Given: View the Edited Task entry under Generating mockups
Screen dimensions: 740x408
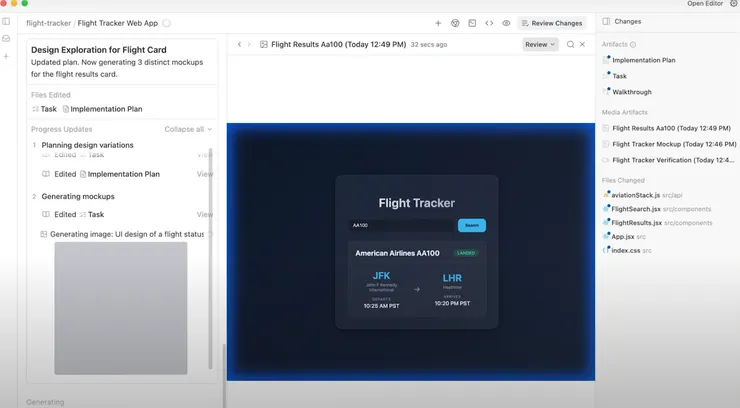Looking at the screenshot, I should coord(204,215).
